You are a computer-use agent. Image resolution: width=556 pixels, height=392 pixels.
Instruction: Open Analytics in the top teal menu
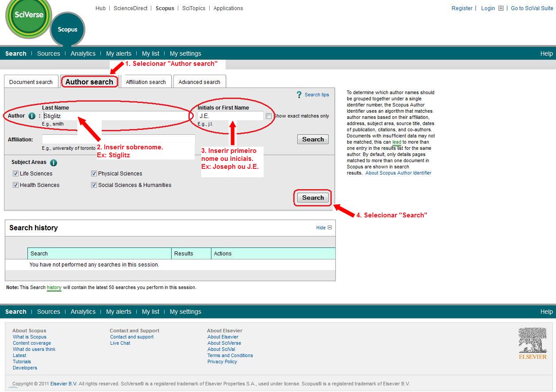(83, 53)
